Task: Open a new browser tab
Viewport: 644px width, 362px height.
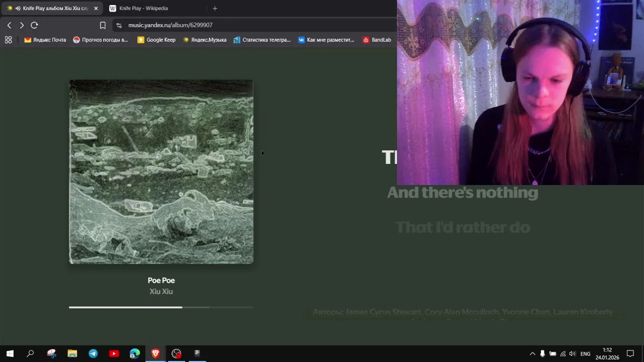Action: pyautogui.click(x=215, y=8)
